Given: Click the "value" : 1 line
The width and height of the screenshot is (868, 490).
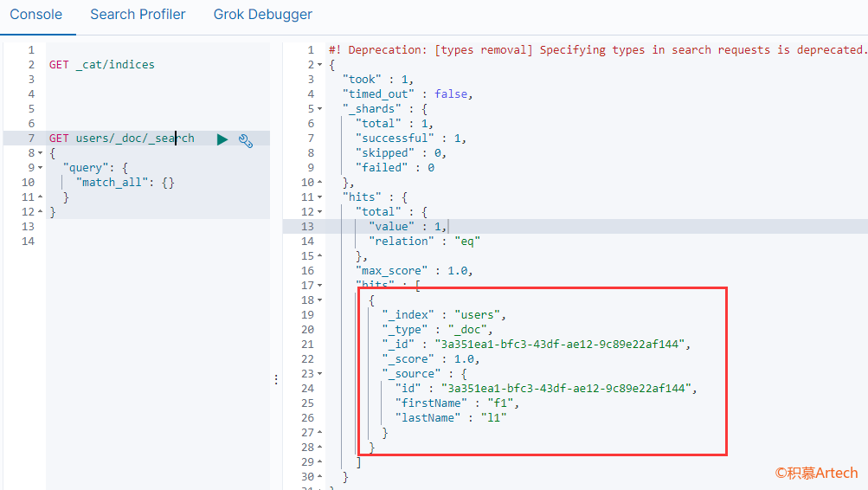Looking at the screenshot, I should [x=408, y=227].
